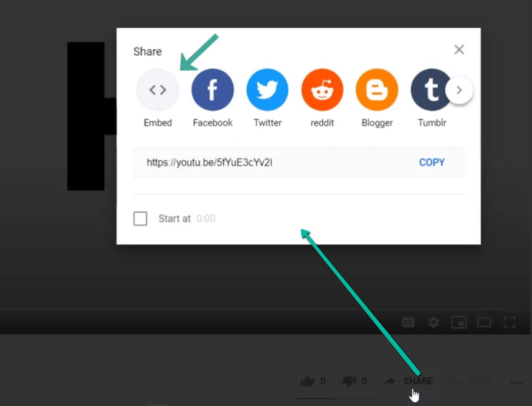532x406 pixels.
Task: Click the Facebook label text
Action: pyautogui.click(x=213, y=123)
